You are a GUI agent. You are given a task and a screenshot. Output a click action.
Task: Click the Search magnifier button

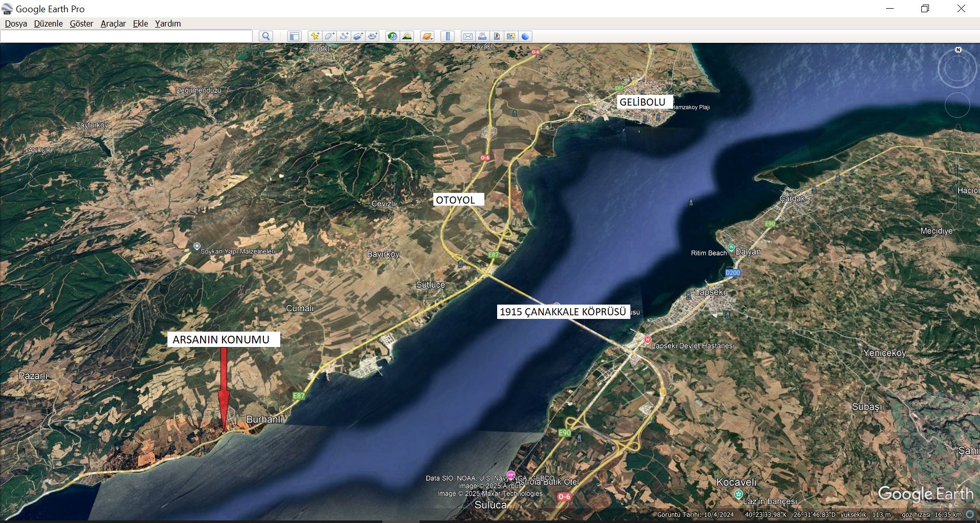click(x=265, y=36)
